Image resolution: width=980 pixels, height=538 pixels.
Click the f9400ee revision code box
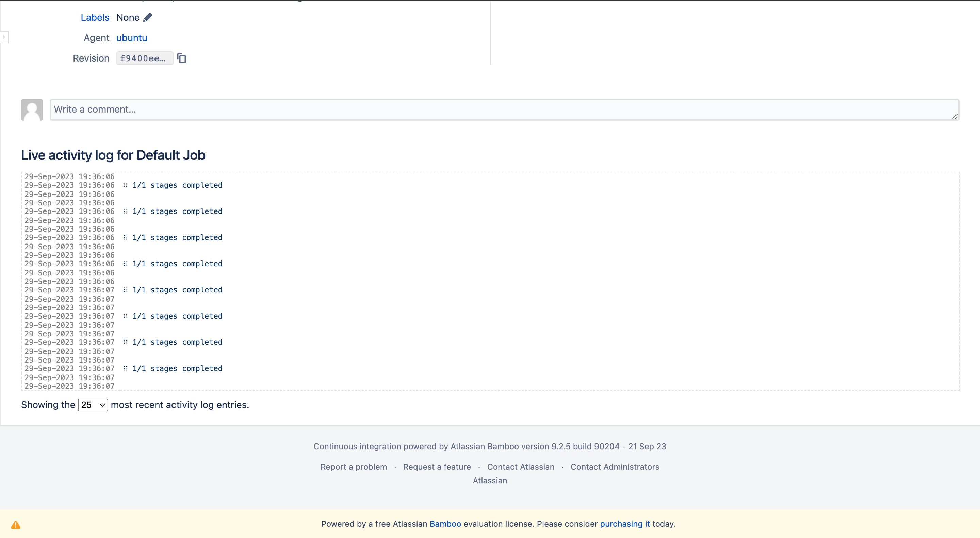click(x=144, y=58)
